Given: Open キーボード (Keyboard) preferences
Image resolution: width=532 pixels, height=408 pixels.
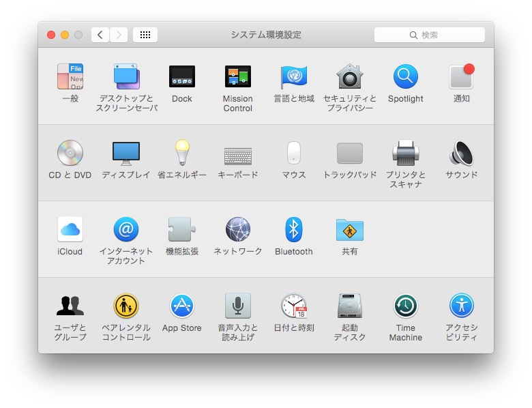Looking at the screenshot, I should click(238, 156).
